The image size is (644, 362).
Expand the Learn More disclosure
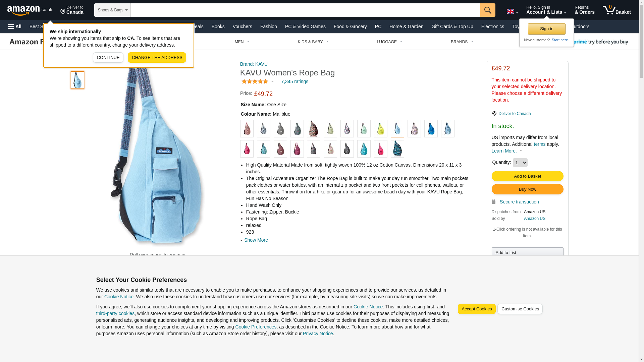[x=507, y=151]
